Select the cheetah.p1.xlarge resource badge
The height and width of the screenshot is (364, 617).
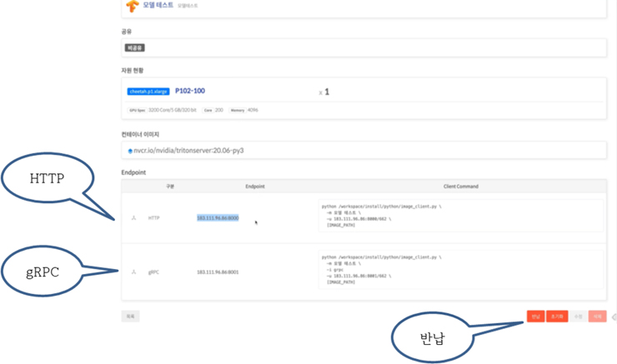148,92
